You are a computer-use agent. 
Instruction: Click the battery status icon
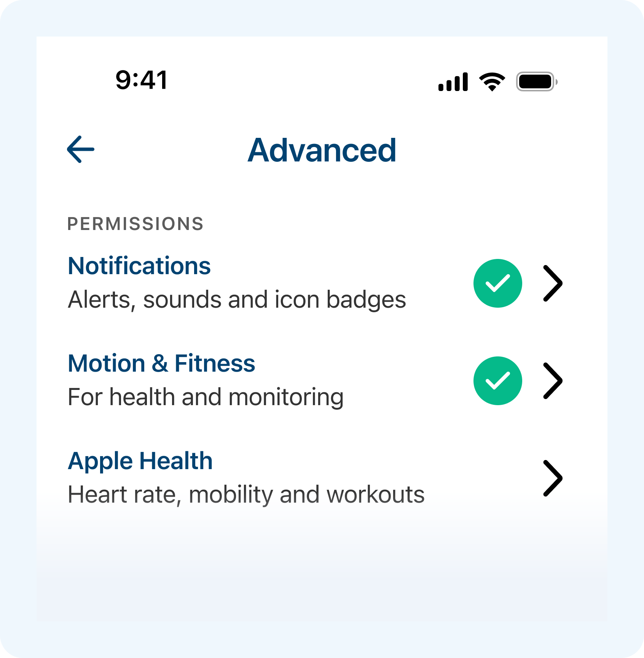tap(536, 82)
